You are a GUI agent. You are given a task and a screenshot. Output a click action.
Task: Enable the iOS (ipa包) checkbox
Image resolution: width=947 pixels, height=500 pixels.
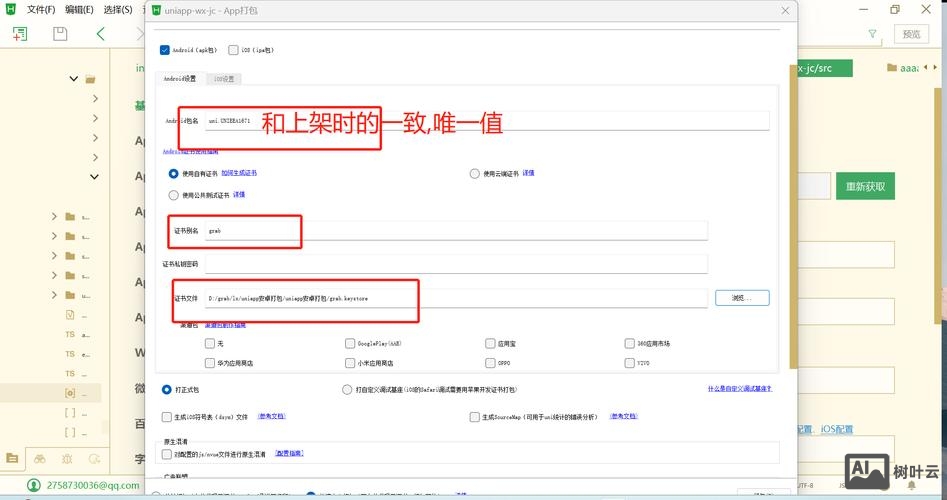233,49
